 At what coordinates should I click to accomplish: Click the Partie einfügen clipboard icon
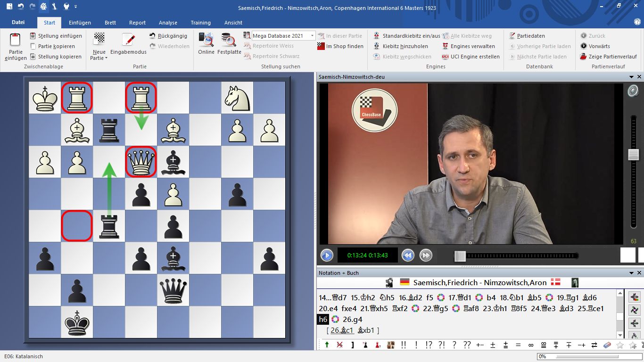[x=16, y=41]
